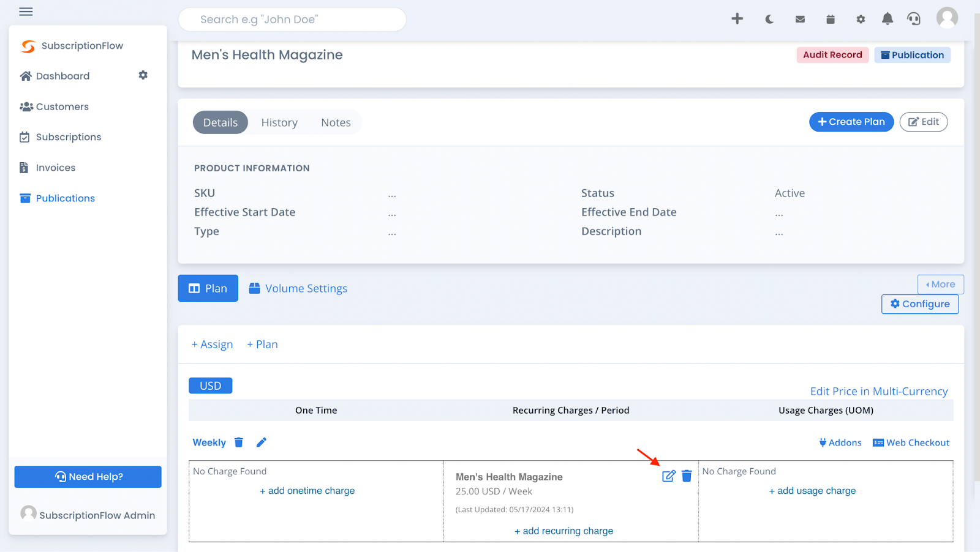Open Edit Price in Multi-Currency link
The width and height of the screenshot is (980, 552).
pyautogui.click(x=879, y=391)
